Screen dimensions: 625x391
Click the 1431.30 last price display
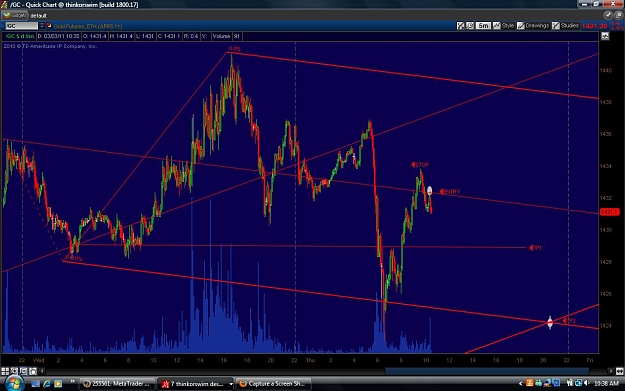[594, 26]
